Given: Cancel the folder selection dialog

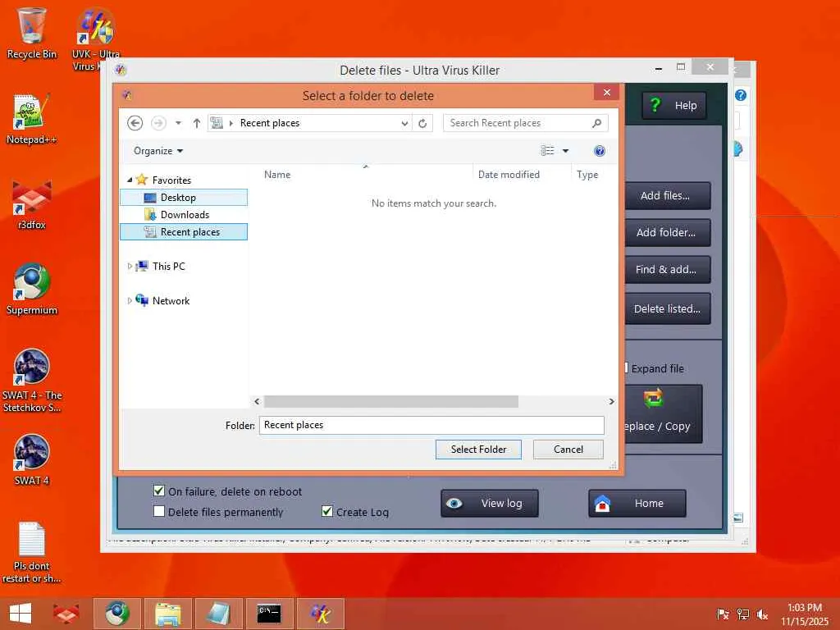Looking at the screenshot, I should click(x=568, y=450).
